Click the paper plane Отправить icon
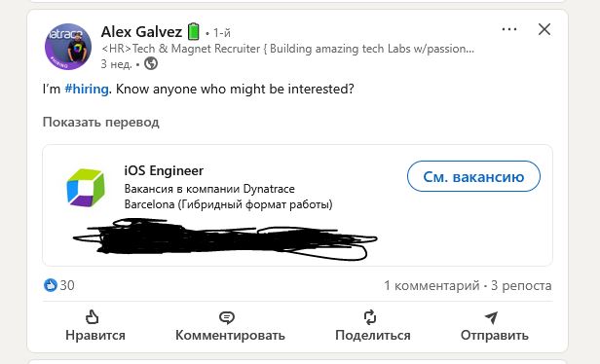Image resolution: width=600 pixels, height=364 pixels. click(x=491, y=317)
